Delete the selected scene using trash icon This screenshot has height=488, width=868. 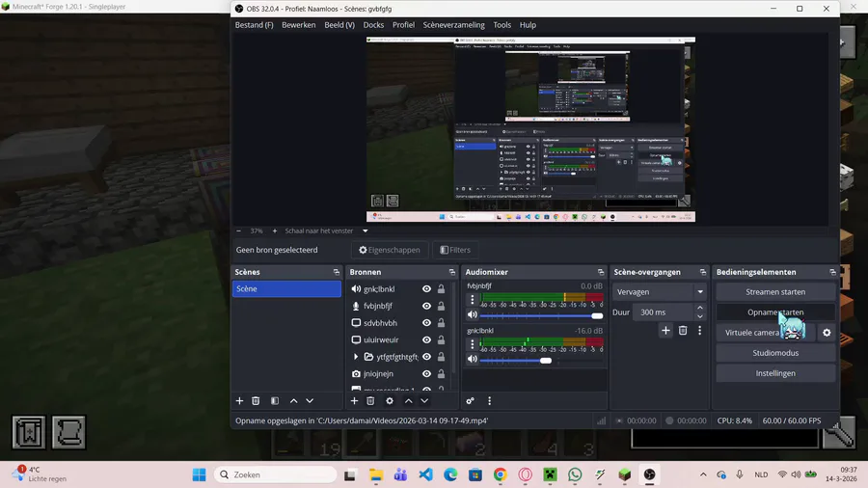(x=256, y=400)
